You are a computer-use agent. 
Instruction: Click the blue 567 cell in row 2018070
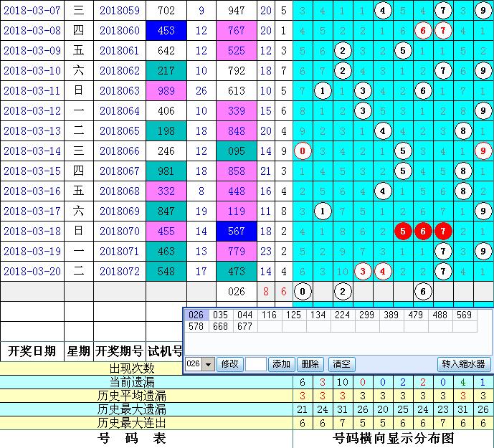coord(236,232)
